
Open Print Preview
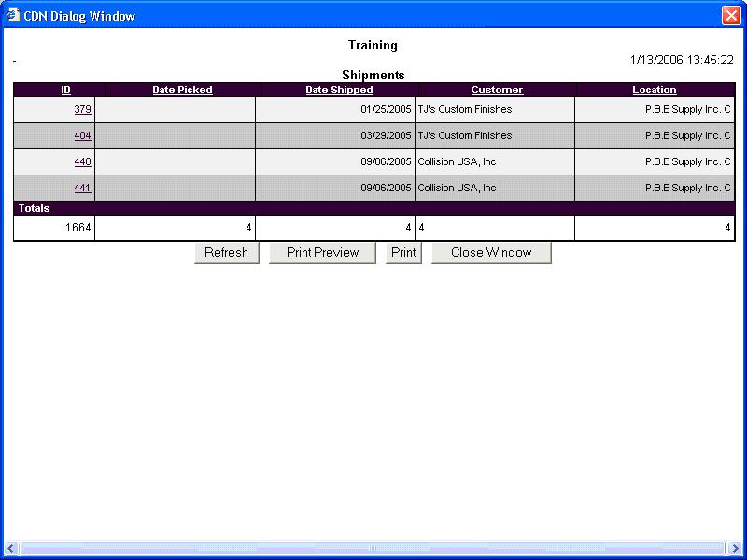coord(322,253)
